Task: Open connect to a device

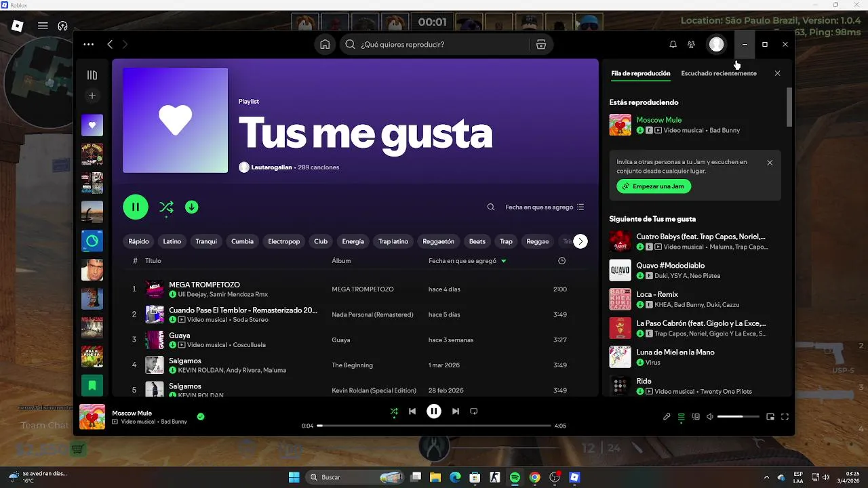Action: 696,417
